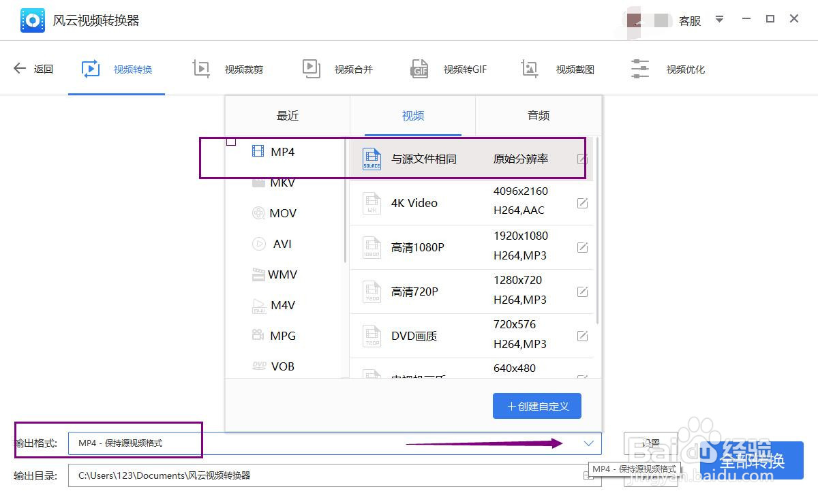Select MP4 in the format list
The width and height of the screenshot is (818, 504).
283,152
